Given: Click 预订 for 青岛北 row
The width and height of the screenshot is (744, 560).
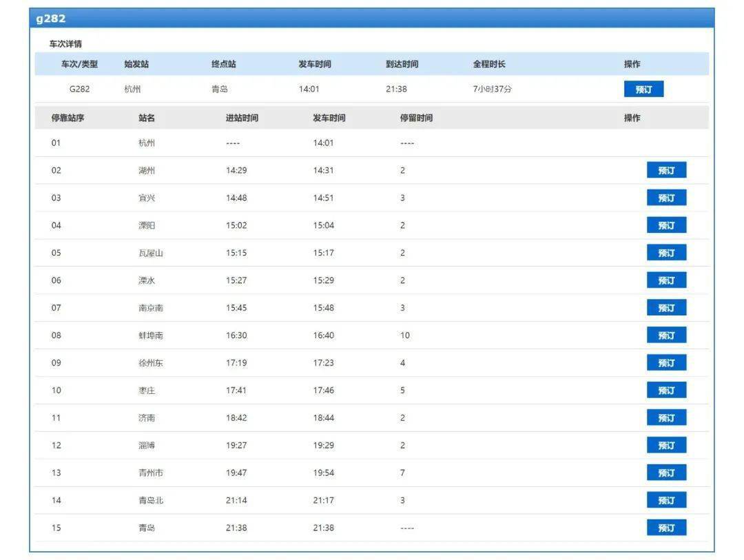Looking at the screenshot, I should pos(666,501).
